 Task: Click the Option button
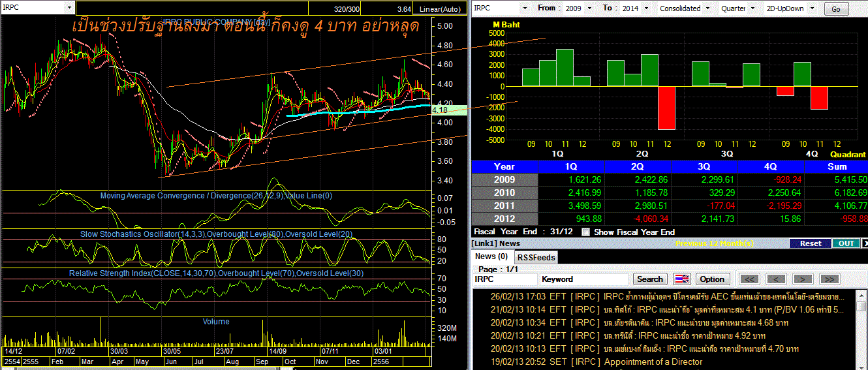[712, 279]
